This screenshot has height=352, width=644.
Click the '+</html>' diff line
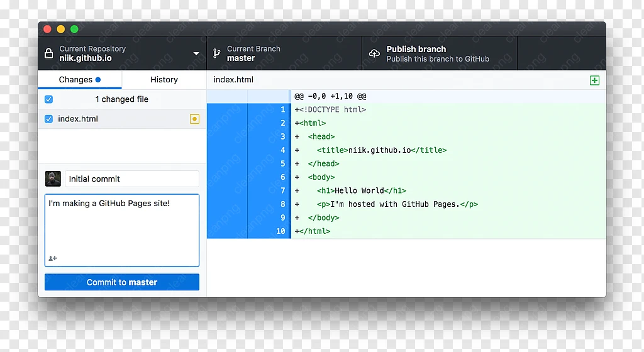tap(312, 231)
